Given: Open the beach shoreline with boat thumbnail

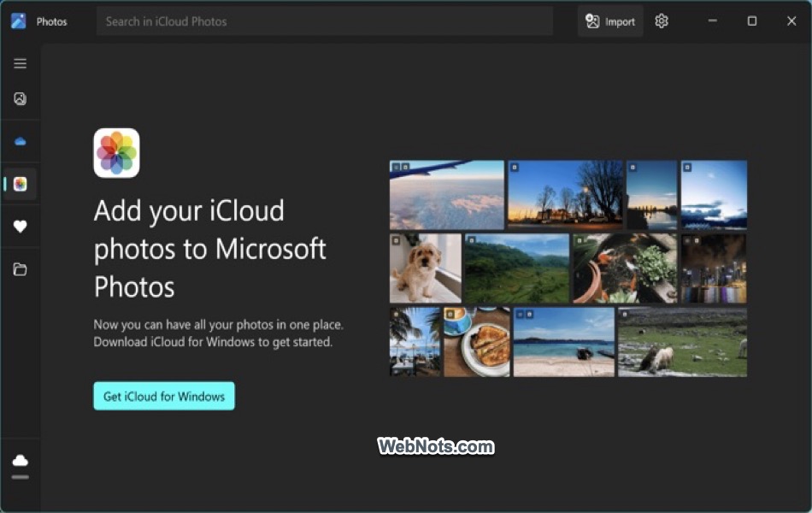Looking at the screenshot, I should [x=563, y=342].
